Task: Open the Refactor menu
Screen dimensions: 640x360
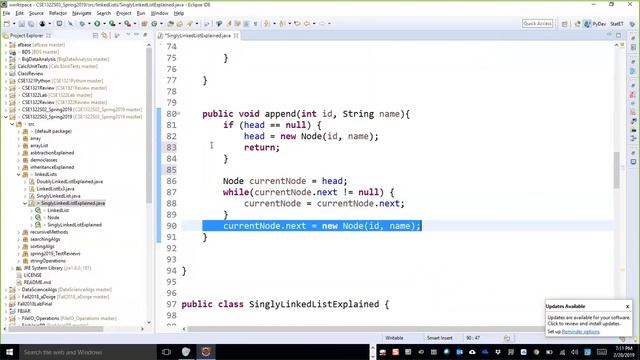Action: coord(58,13)
